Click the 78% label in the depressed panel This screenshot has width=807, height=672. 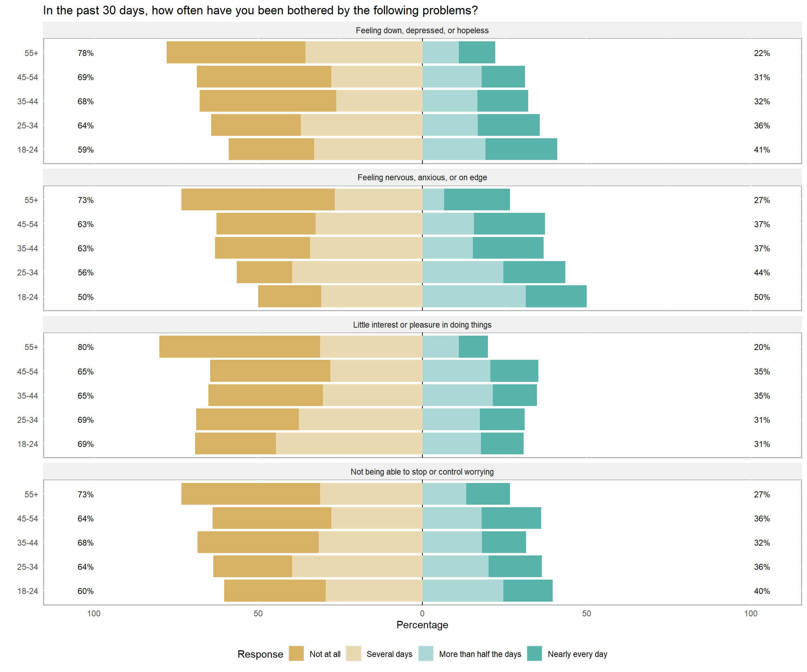tap(85, 53)
